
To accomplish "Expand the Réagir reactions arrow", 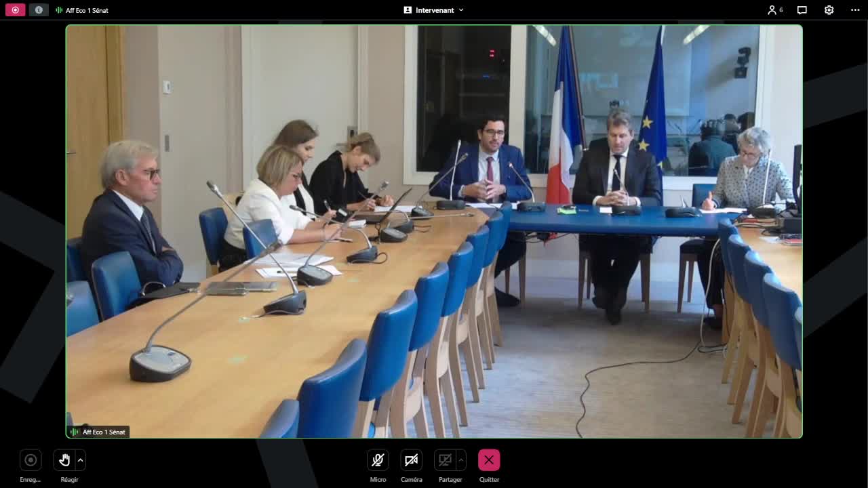I will pos(80,460).
